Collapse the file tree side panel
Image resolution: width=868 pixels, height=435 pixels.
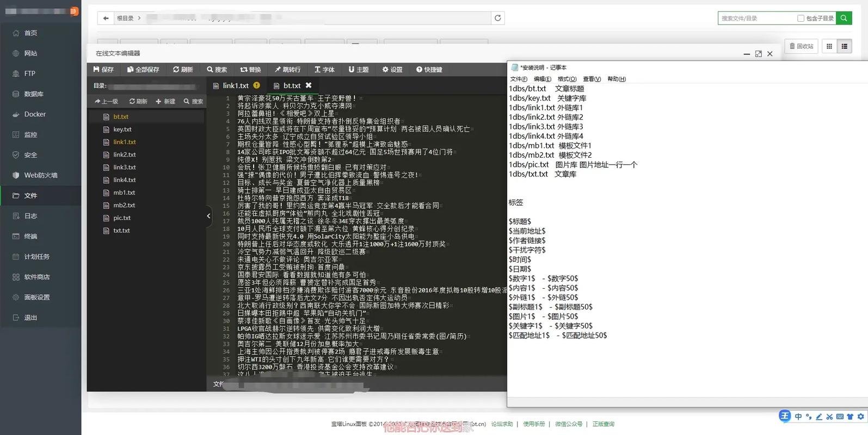coord(208,216)
